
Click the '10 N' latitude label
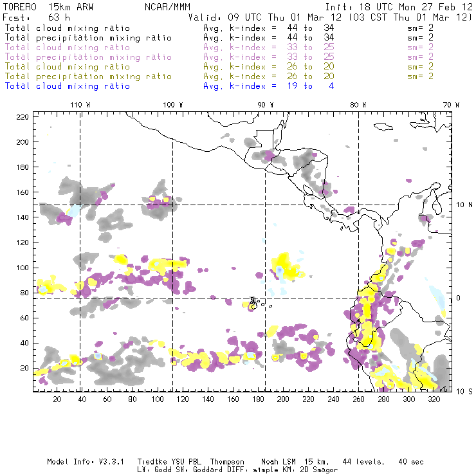464,205
